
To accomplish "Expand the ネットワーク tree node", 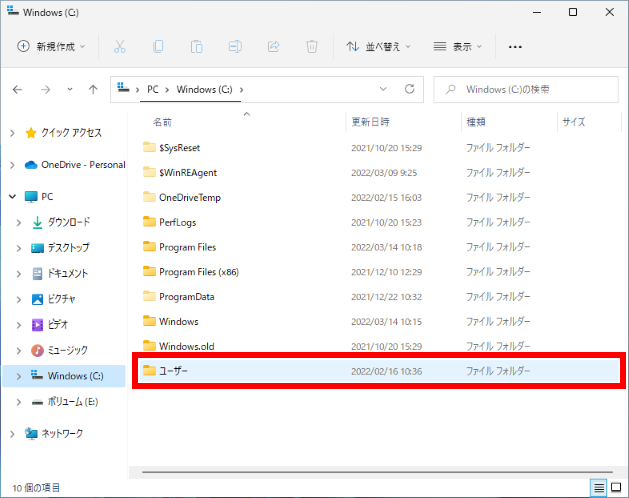I will (12, 434).
